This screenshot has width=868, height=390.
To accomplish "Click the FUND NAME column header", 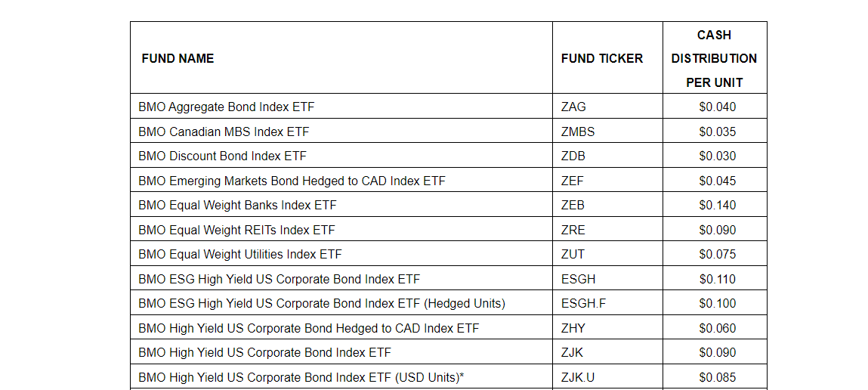I will coord(178,58).
